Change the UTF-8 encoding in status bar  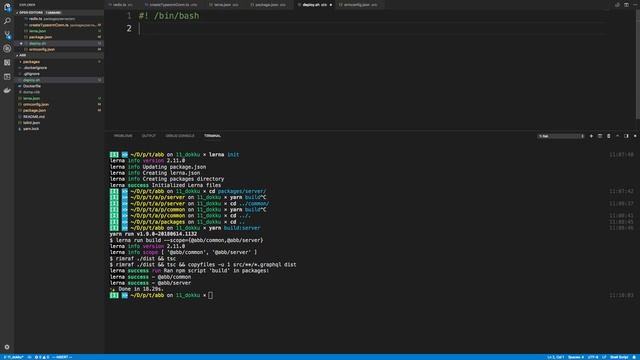point(593,357)
